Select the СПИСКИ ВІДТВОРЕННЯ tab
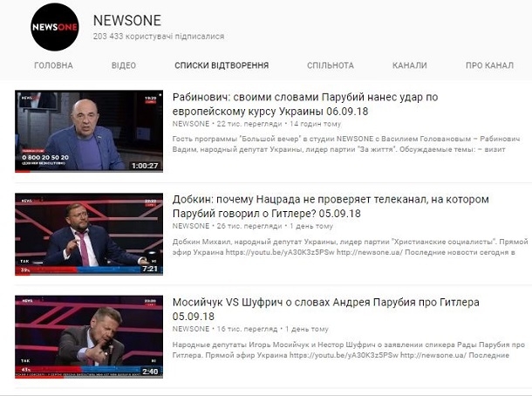The image size is (532, 396). 222,65
